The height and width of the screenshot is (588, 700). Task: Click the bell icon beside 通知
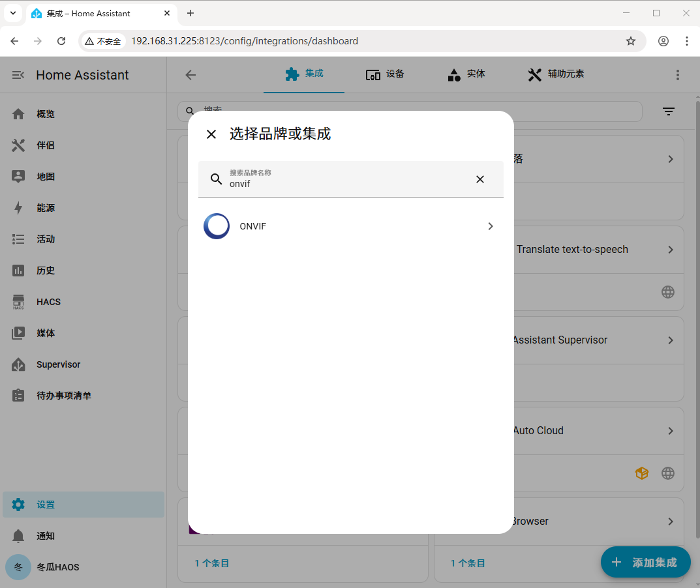click(x=18, y=536)
